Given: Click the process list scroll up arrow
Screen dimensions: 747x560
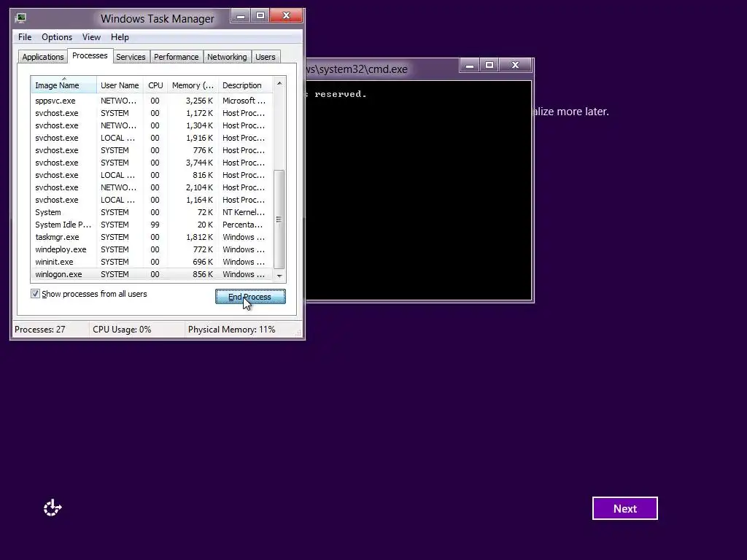Looking at the screenshot, I should point(279,83).
